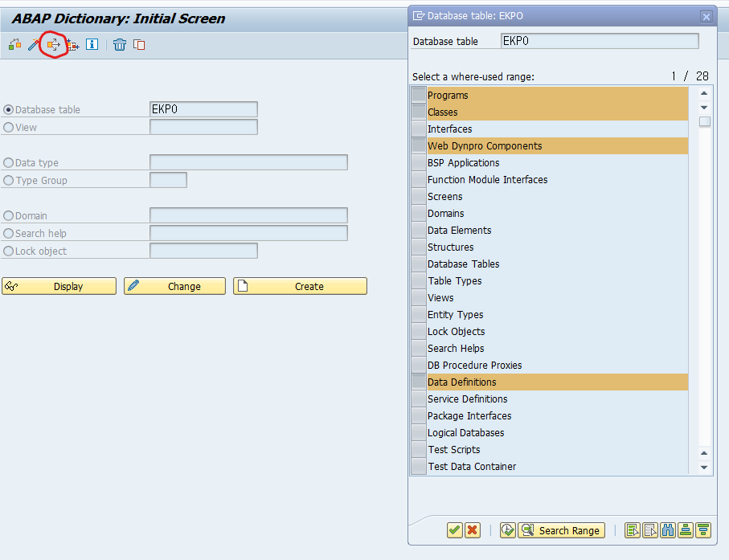Screen dimensions: 729x560
Task: Click the run in background clock icon
Action: point(508,530)
